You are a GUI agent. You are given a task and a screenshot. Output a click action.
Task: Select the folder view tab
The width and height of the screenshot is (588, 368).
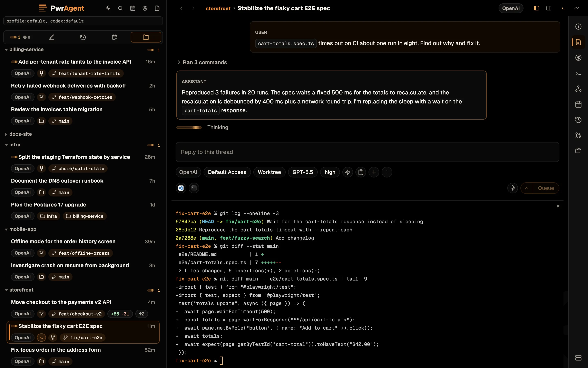[146, 37]
